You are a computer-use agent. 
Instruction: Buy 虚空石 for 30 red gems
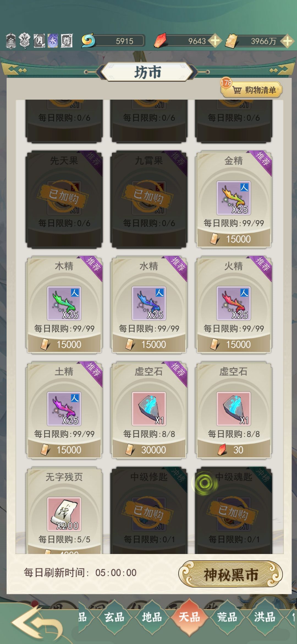(x=233, y=450)
